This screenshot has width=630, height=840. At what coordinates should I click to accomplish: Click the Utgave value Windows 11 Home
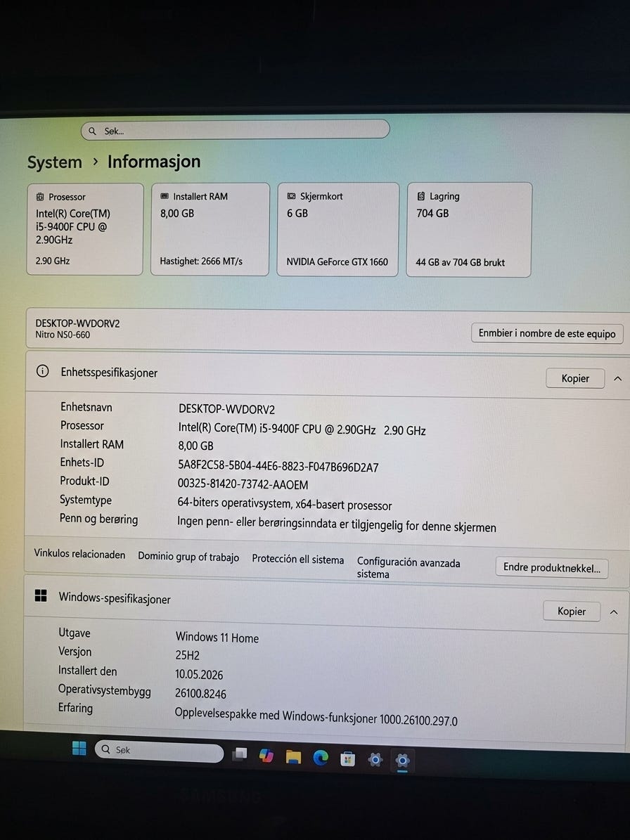(x=217, y=638)
